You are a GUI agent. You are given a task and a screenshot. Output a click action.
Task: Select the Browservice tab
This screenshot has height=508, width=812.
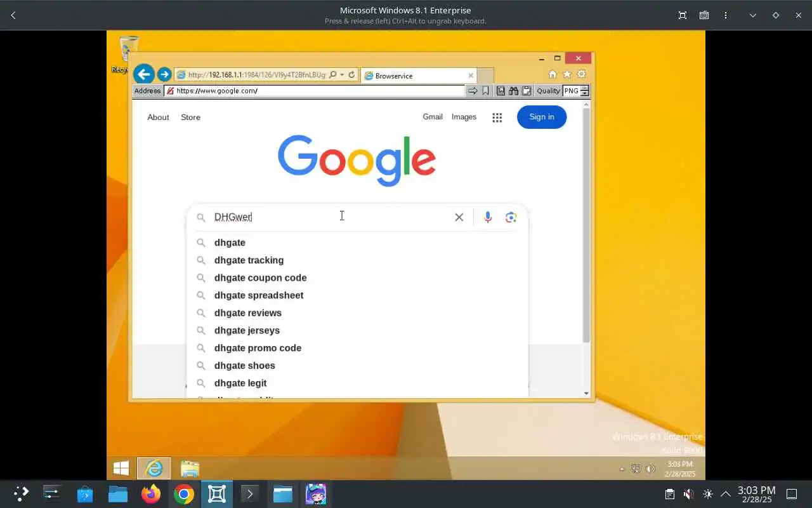coord(419,76)
